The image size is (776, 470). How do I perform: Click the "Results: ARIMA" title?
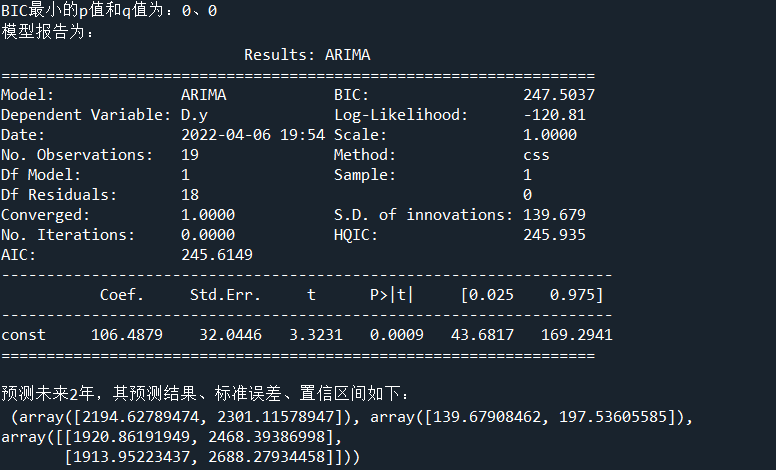(x=307, y=55)
